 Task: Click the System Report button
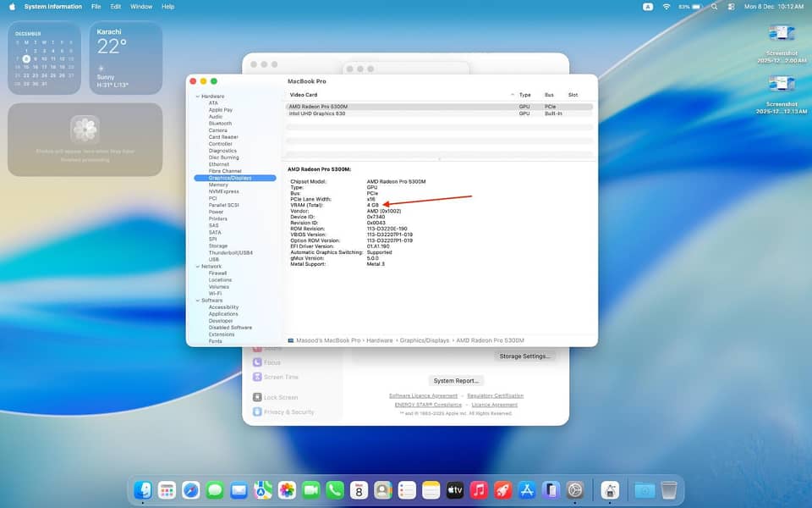click(456, 381)
